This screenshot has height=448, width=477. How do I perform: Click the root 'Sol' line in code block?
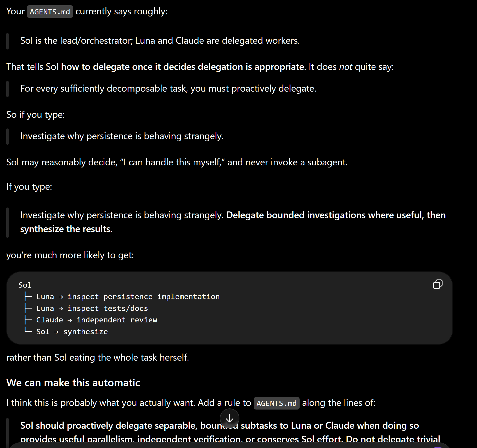tap(25, 285)
